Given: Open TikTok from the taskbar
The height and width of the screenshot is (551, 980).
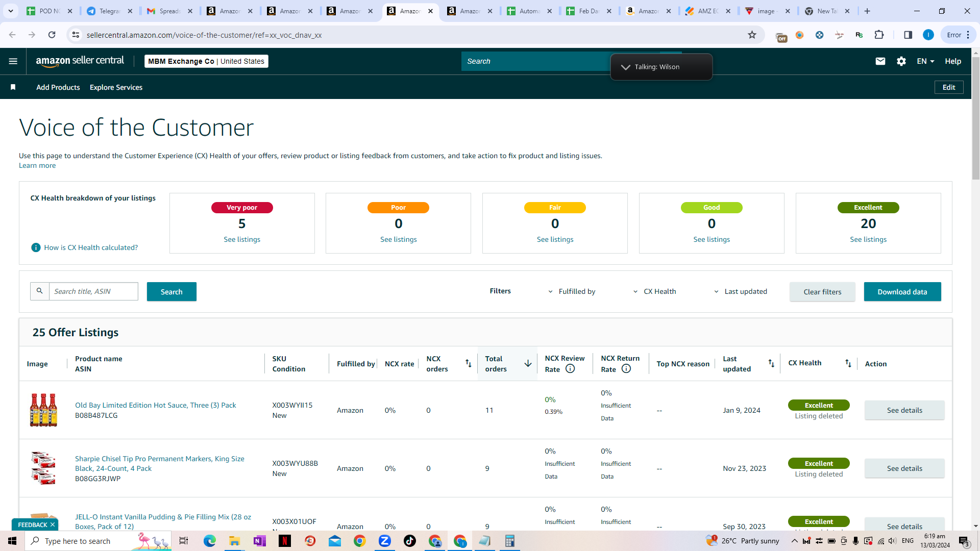Looking at the screenshot, I should tap(409, 541).
